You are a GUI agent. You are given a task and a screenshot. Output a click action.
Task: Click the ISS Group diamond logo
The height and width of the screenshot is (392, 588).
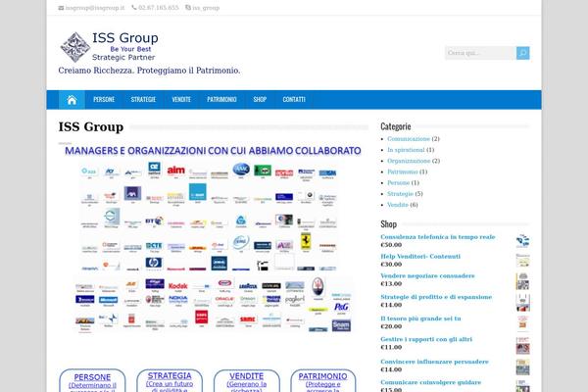74,47
